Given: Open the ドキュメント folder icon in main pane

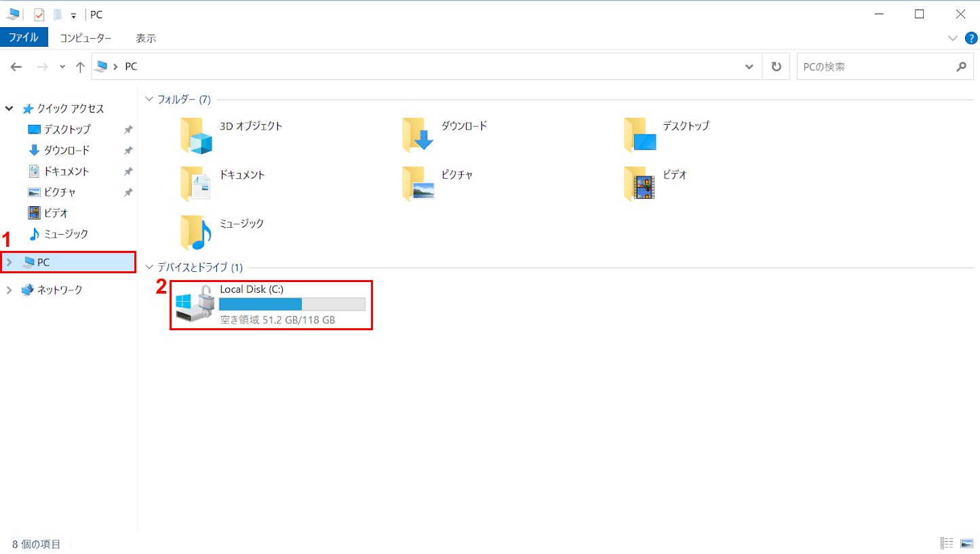Looking at the screenshot, I should pos(196,184).
